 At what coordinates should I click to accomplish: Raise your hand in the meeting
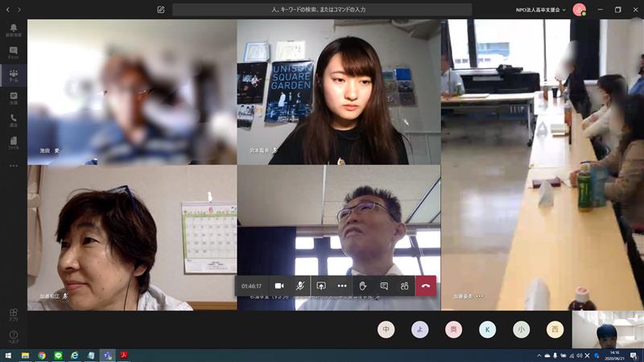(x=363, y=286)
